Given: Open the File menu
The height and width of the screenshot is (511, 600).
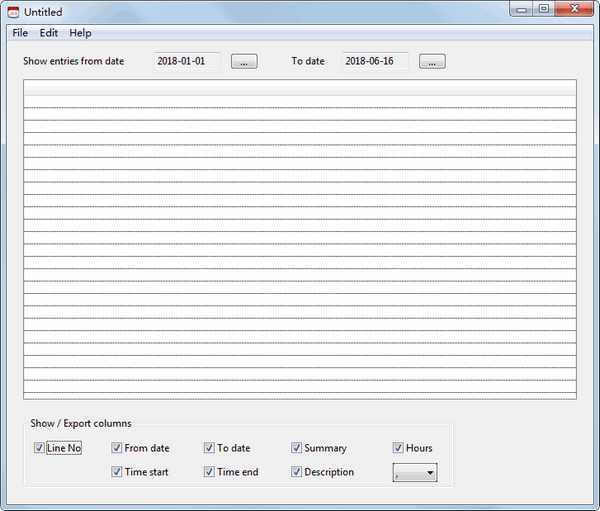Looking at the screenshot, I should pos(20,33).
